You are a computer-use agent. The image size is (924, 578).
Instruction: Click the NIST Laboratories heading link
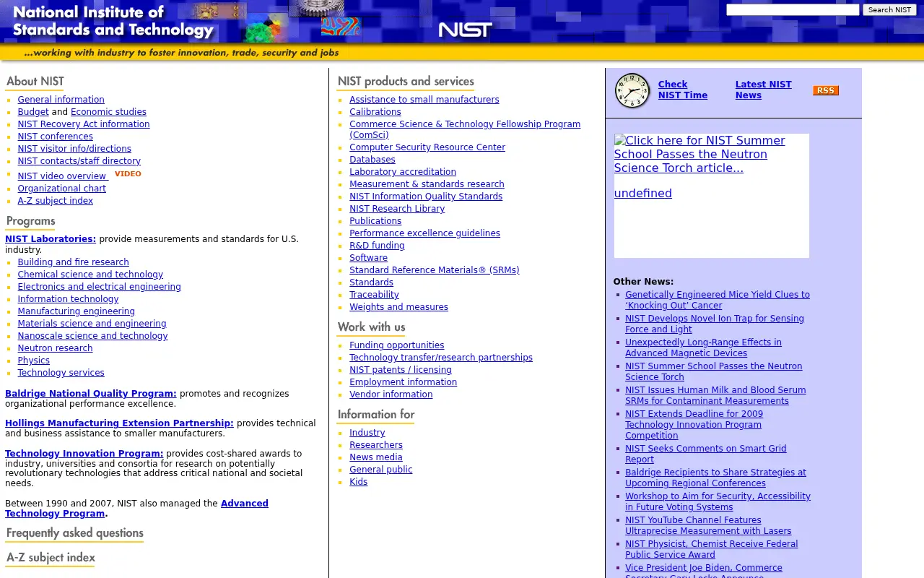point(51,239)
